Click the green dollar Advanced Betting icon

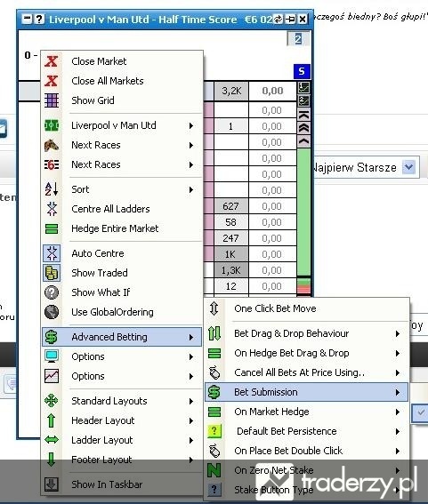coord(52,337)
